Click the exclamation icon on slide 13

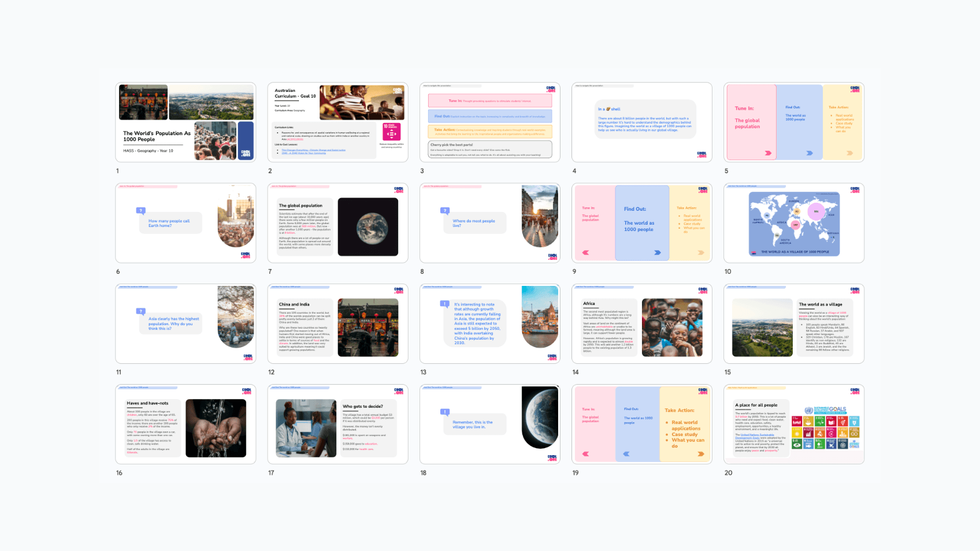coord(444,304)
